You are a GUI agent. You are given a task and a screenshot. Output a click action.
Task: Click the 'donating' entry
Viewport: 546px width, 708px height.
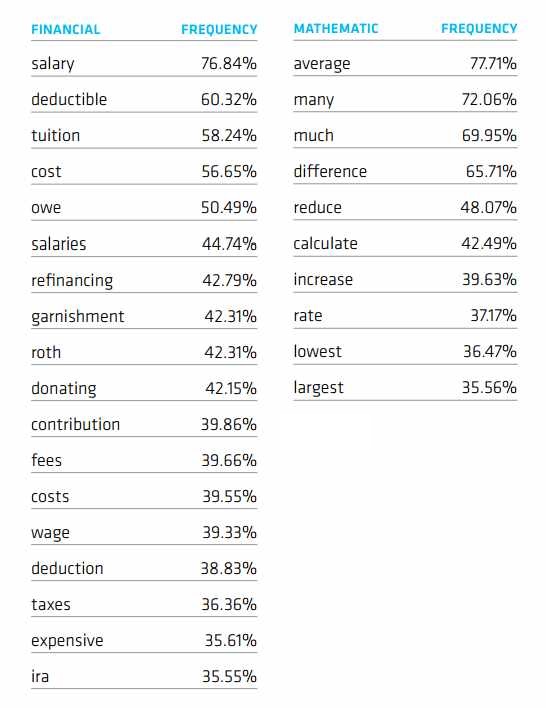(64, 389)
